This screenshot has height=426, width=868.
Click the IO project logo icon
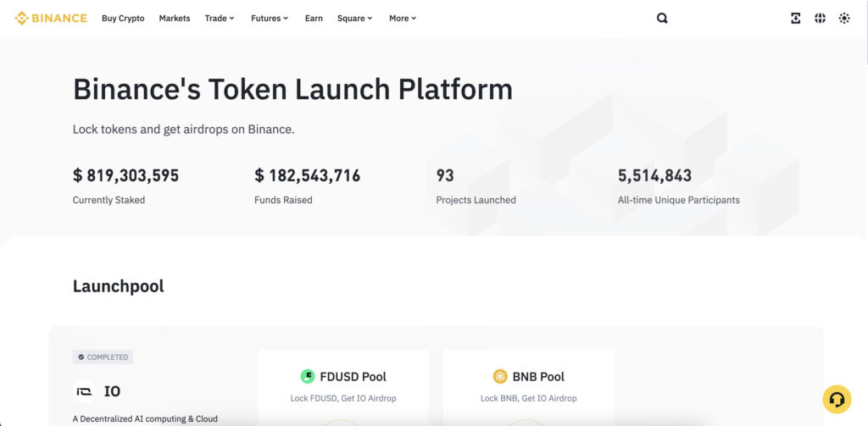[84, 391]
